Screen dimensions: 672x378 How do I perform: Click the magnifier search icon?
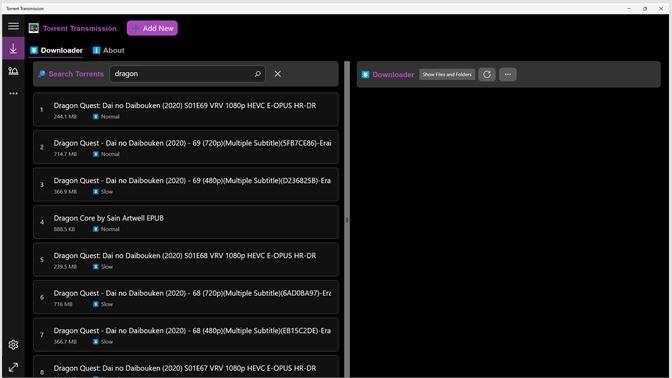(258, 74)
